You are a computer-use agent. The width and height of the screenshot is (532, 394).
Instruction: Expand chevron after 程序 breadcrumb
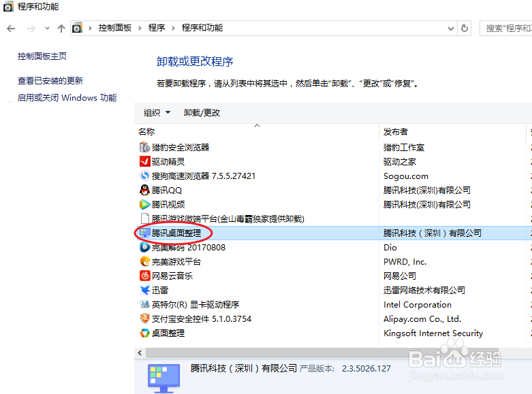[x=173, y=28]
